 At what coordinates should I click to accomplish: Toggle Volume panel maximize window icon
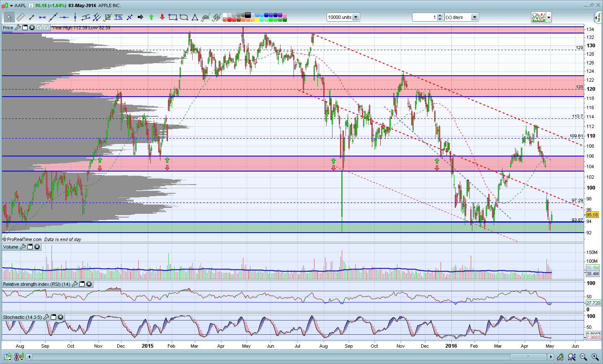30,247
